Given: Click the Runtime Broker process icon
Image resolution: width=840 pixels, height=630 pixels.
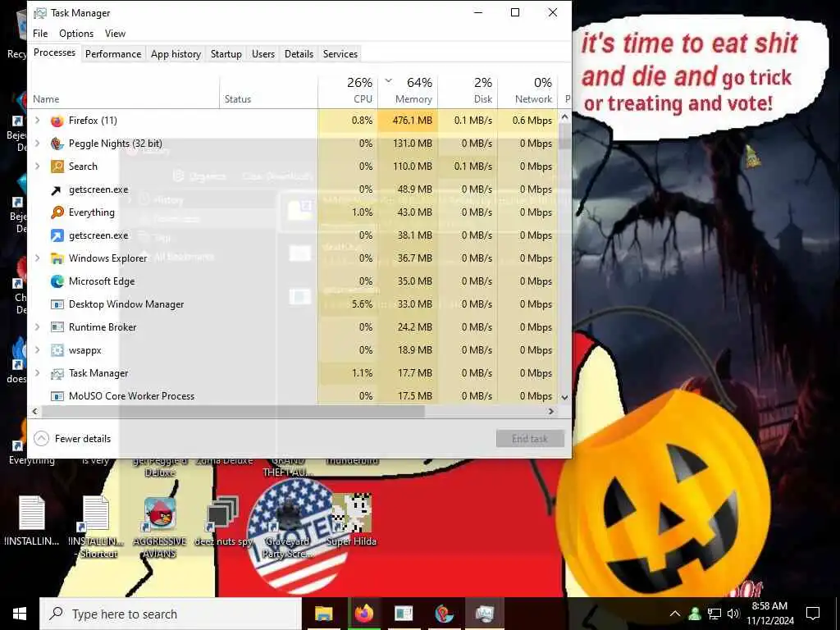Looking at the screenshot, I should (57, 327).
